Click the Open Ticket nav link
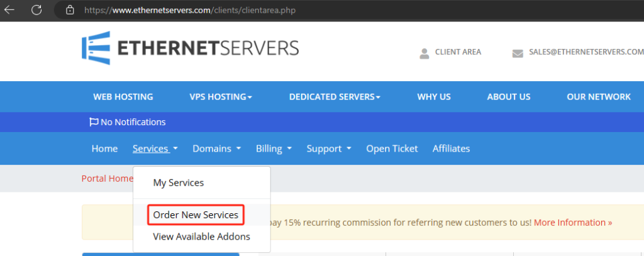This screenshot has height=256, width=644. [392, 148]
